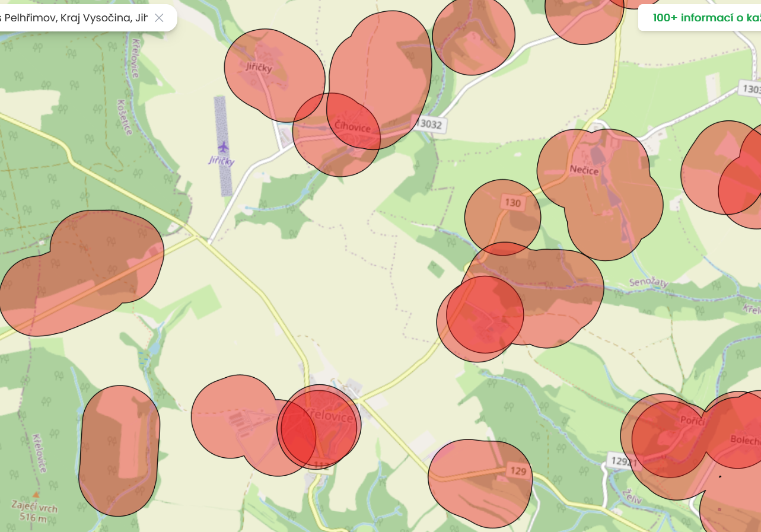Click the road 12921 shield
Image resolution: width=761 pixels, height=532 pixels.
click(623, 461)
